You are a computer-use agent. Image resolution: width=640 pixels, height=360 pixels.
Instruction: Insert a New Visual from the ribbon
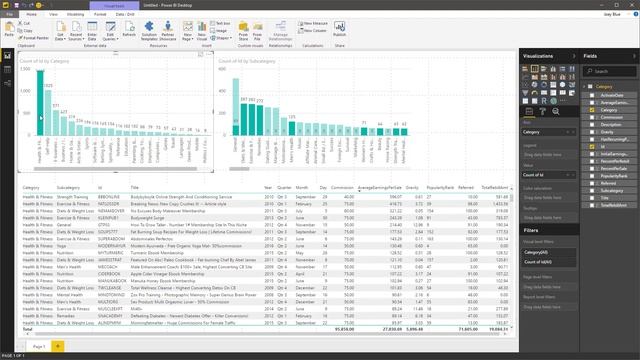202,31
